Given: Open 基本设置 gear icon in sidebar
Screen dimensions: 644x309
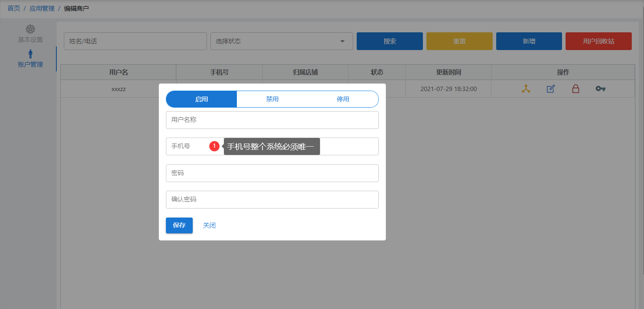Looking at the screenshot, I should (30, 29).
